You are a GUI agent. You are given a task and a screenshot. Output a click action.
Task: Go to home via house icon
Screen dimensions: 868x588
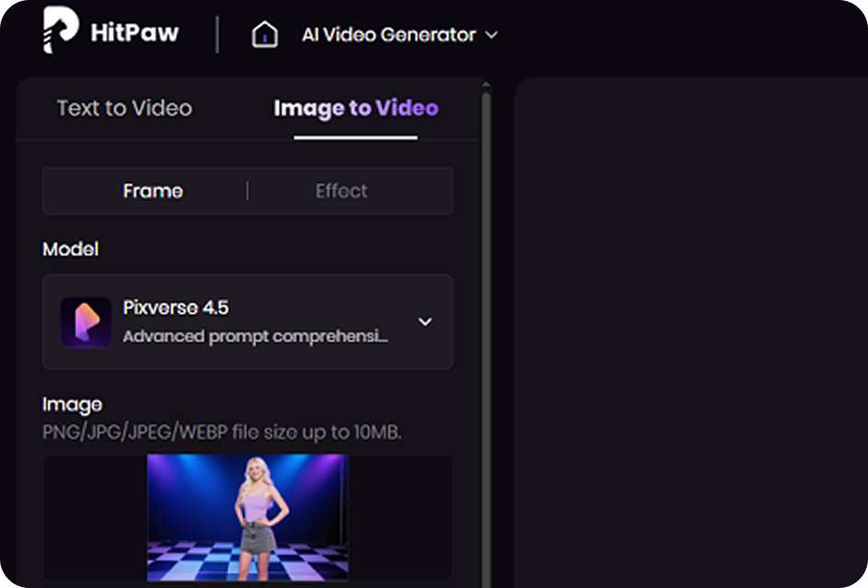pos(265,35)
